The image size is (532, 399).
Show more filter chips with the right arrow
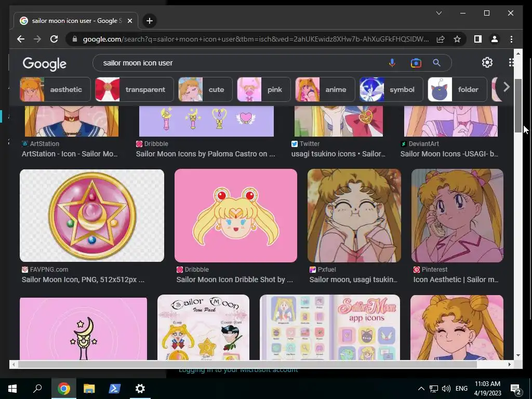506,87
